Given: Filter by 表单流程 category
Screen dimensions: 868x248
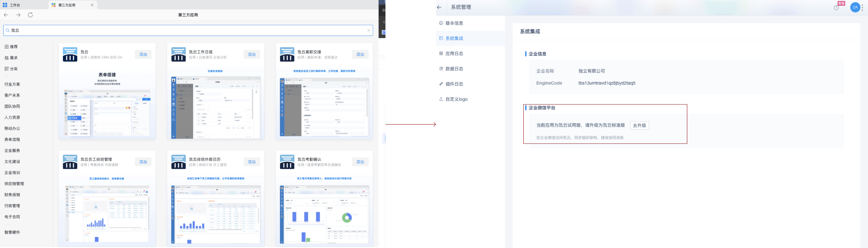Looking at the screenshot, I should [12, 139].
